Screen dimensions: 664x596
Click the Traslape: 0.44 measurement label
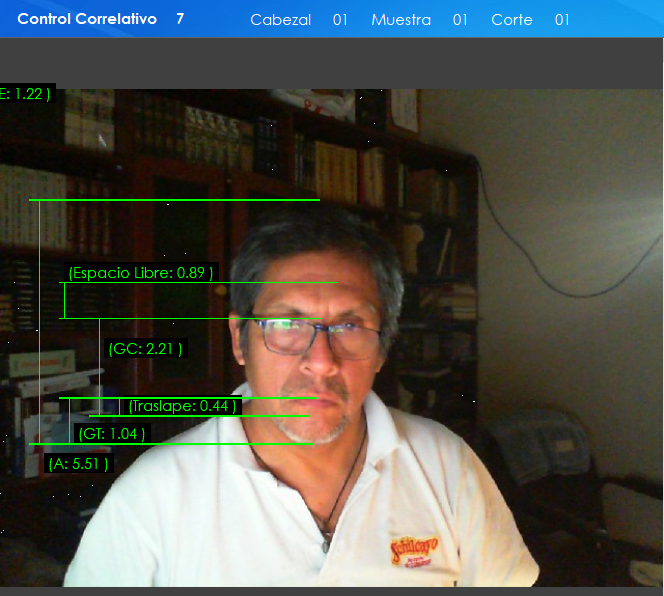coord(183,406)
